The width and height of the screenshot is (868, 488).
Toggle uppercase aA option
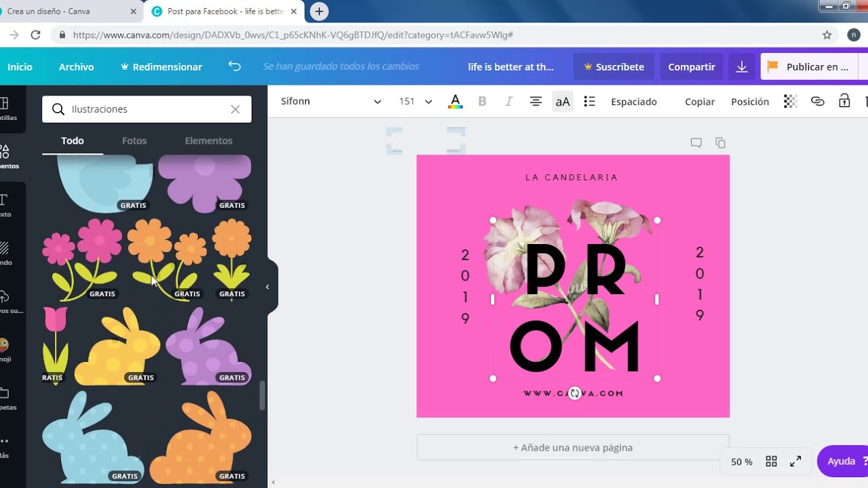(563, 102)
